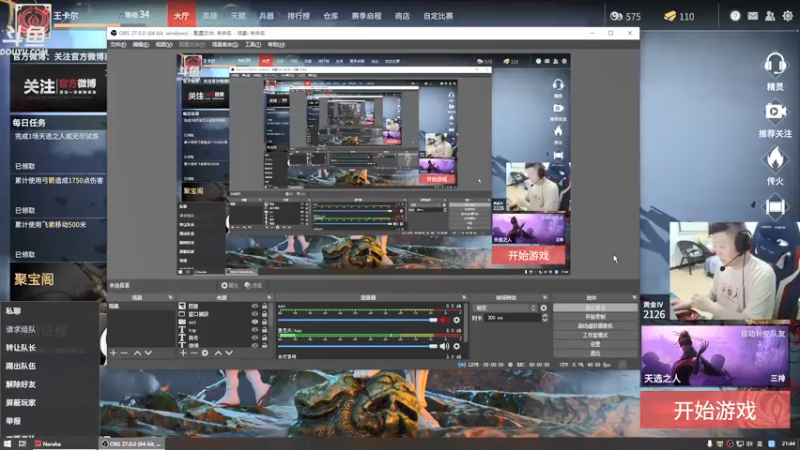This screenshot has height=450, width=800.
Task: Open the 文件 menu in OBS
Action: pyautogui.click(x=118, y=44)
